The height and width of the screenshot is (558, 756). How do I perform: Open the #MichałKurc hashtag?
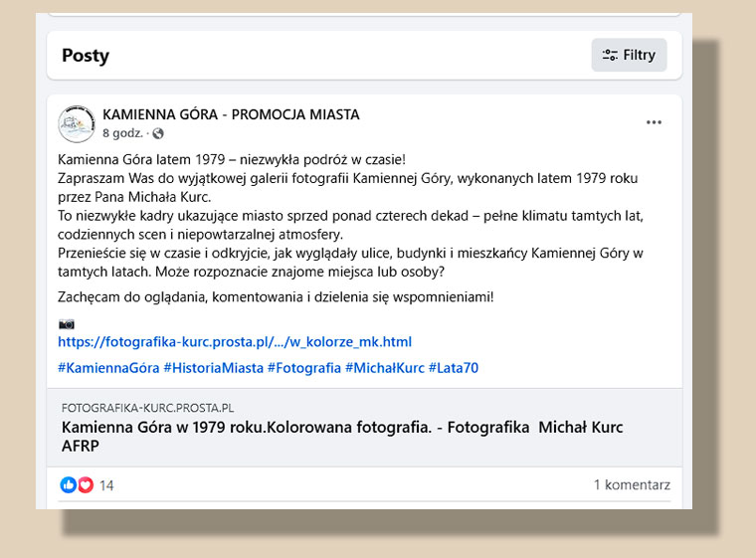[x=385, y=368]
